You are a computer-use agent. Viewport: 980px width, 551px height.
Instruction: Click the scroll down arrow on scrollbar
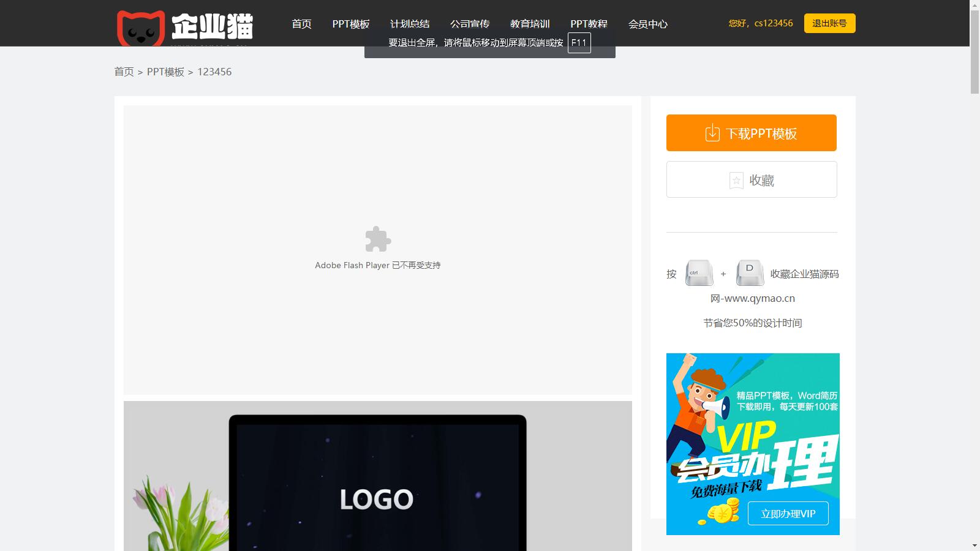974,545
